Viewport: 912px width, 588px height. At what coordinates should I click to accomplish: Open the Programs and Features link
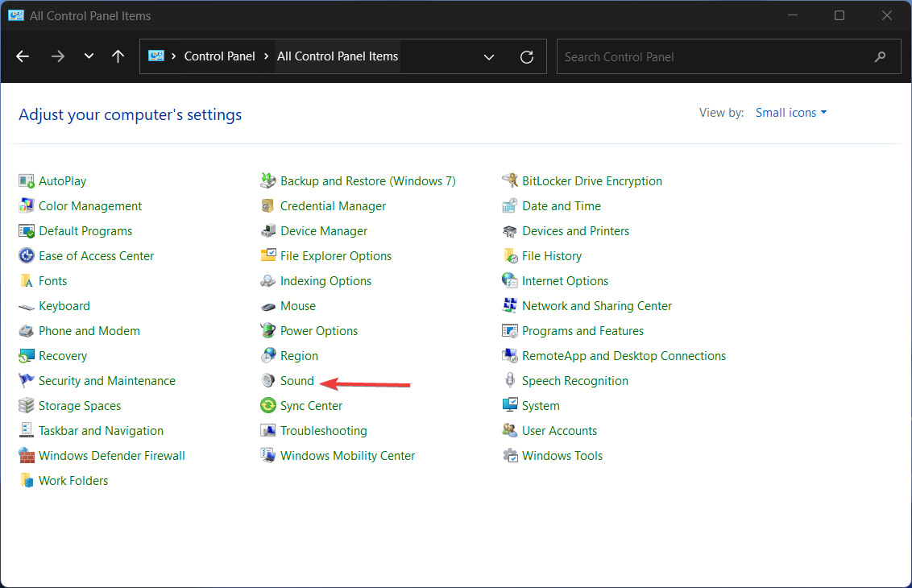click(x=582, y=331)
